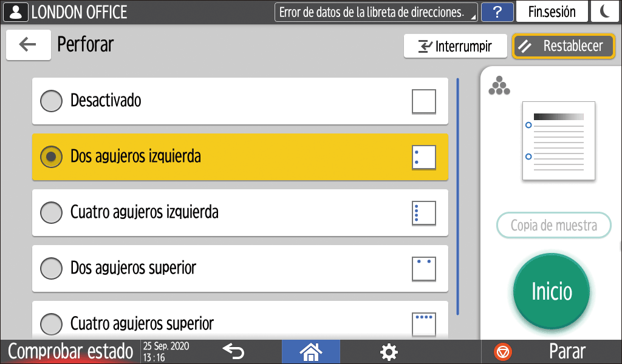This screenshot has height=364, width=622.
Task: Choose Cuatro agujeros izquierda radio button
Action: click(x=52, y=212)
